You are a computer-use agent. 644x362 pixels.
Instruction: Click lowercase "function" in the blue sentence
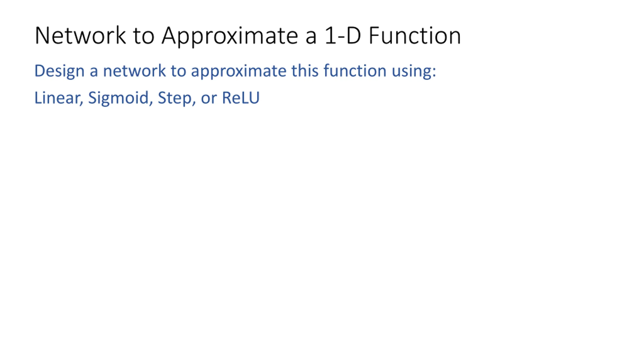pyautogui.click(x=355, y=71)
